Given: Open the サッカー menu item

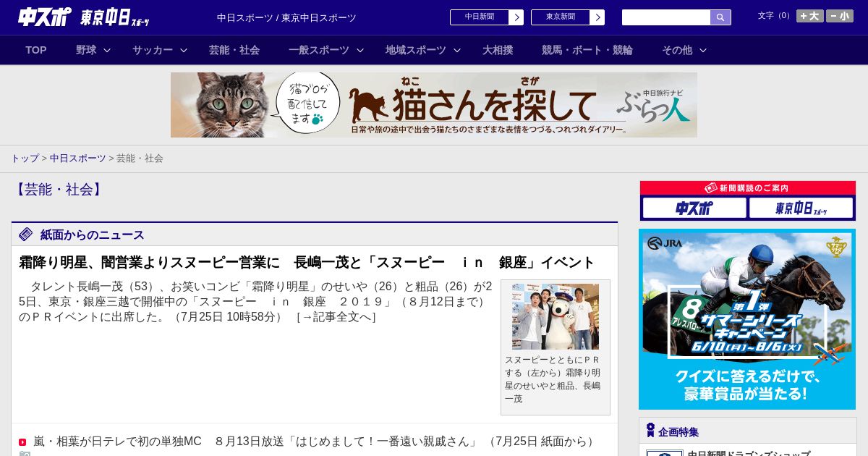Looking at the screenshot, I should pos(153,50).
